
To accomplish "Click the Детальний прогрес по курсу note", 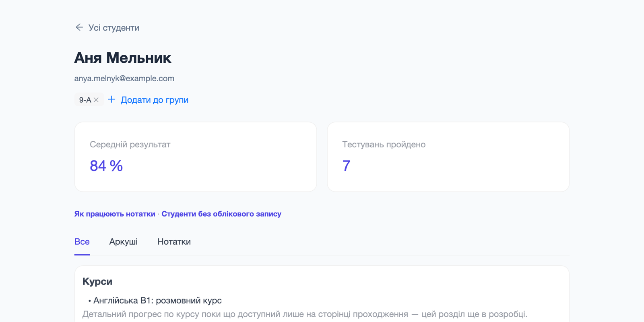I will tap(305, 314).
